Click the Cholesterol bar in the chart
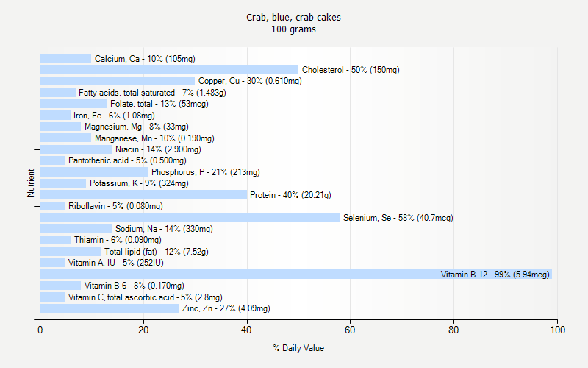Viewport: 588px width, 368px height. click(x=170, y=69)
